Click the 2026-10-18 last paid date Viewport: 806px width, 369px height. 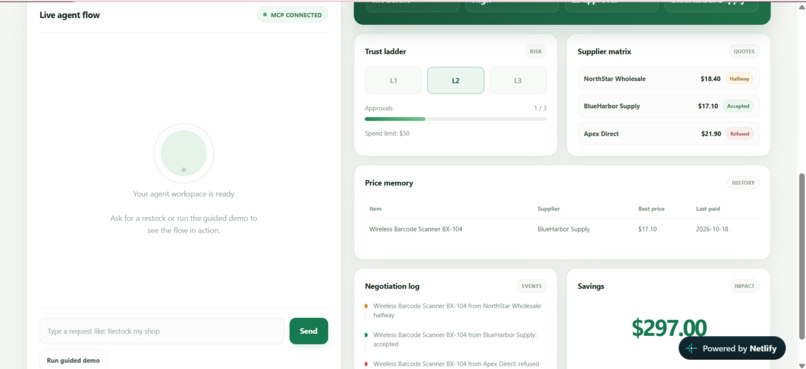click(x=712, y=229)
